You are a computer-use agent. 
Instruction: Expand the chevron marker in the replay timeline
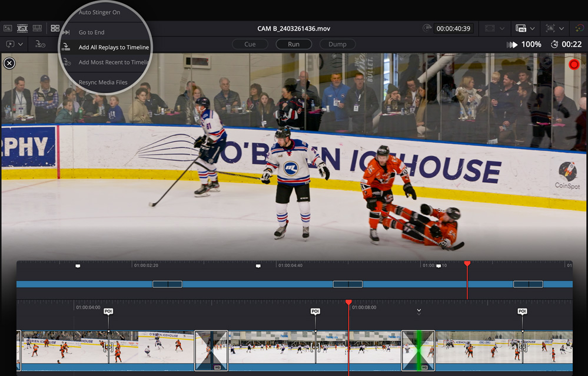click(x=418, y=311)
